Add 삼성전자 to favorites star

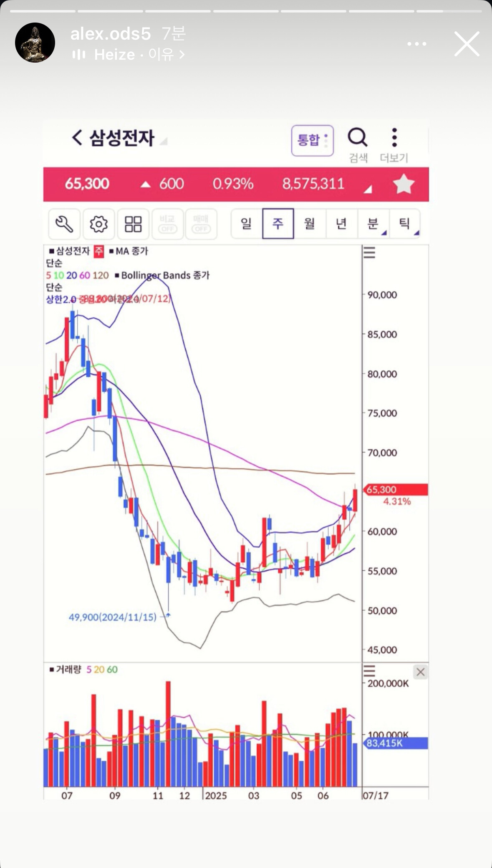pyautogui.click(x=404, y=184)
